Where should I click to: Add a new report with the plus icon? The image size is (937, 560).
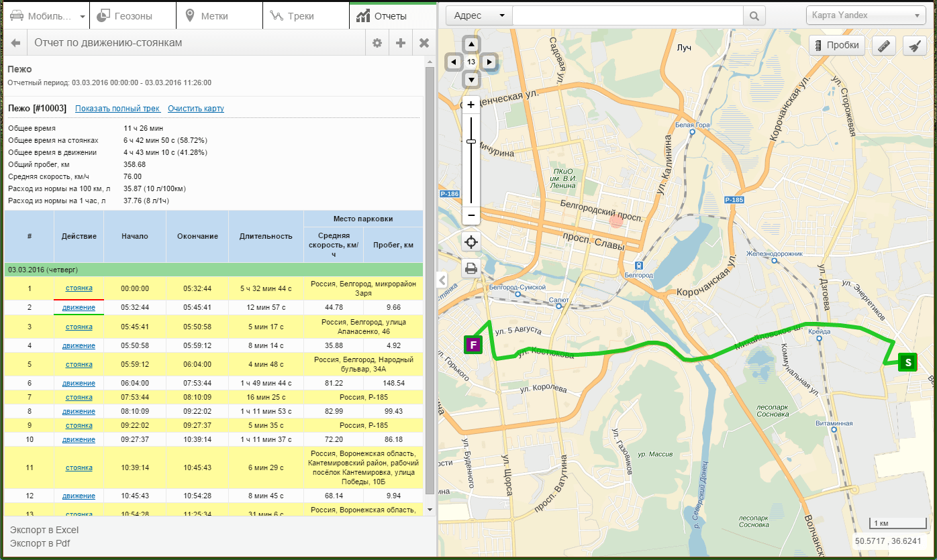coord(401,43)
